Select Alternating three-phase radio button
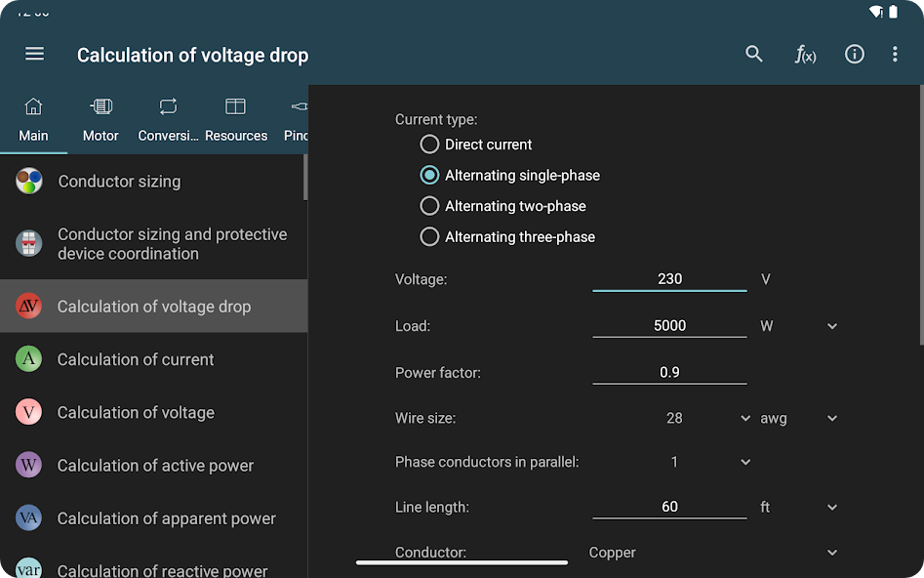This screenshot has height=578, width=924. tap(429, 236)
